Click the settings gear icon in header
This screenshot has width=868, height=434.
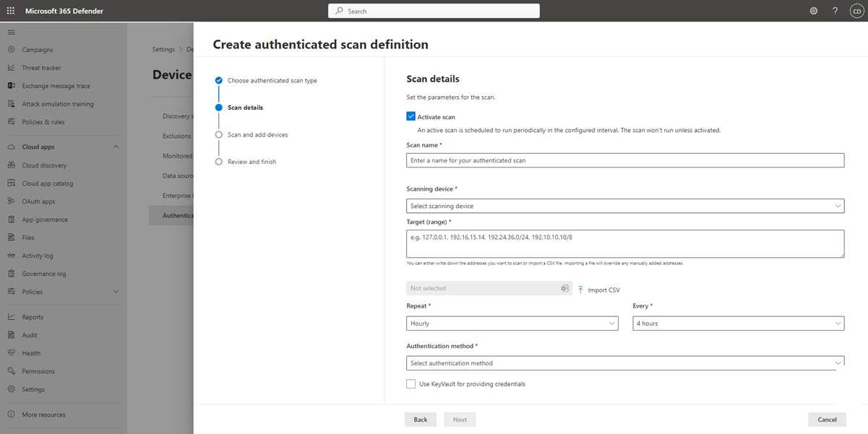[x=814, y=11]
